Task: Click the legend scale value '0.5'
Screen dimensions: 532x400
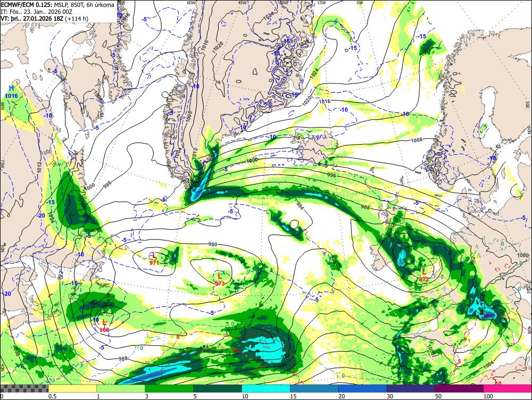Action: tap(52, 396)
